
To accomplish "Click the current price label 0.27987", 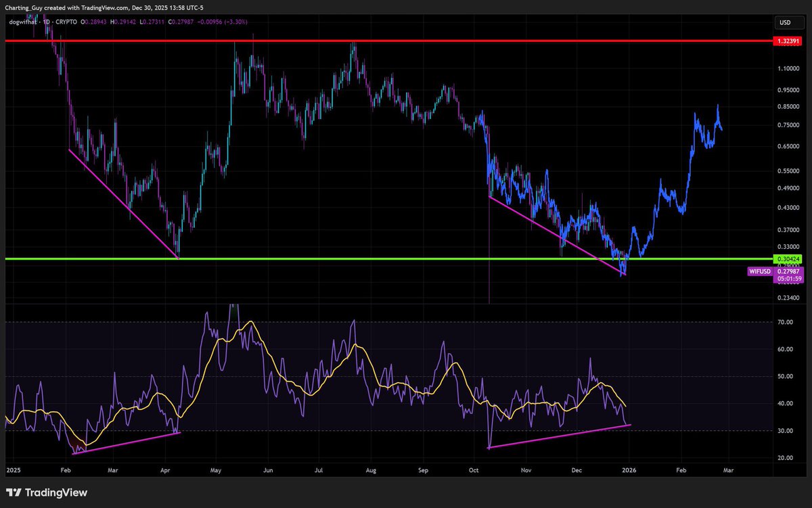I will [788, 271].
